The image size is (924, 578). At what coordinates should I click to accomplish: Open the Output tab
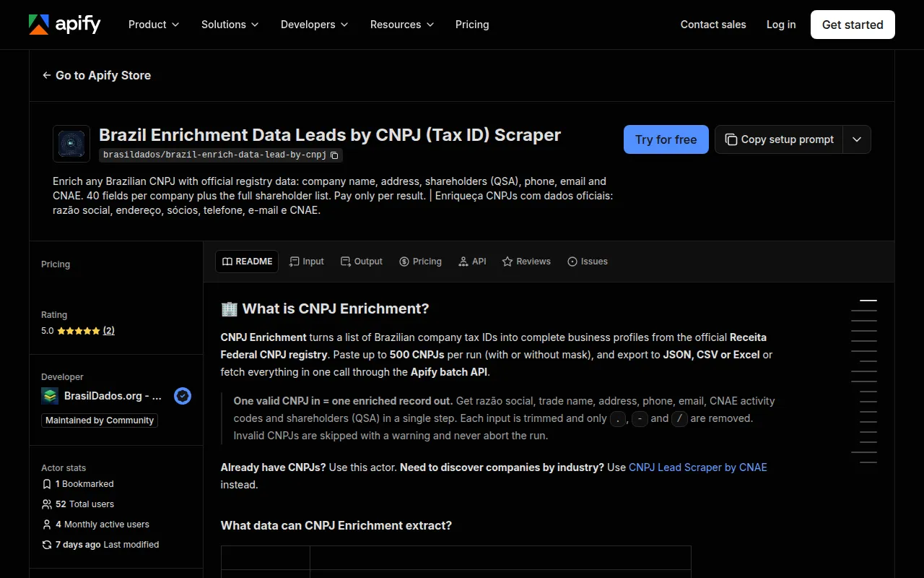click(x=362, y=262)
